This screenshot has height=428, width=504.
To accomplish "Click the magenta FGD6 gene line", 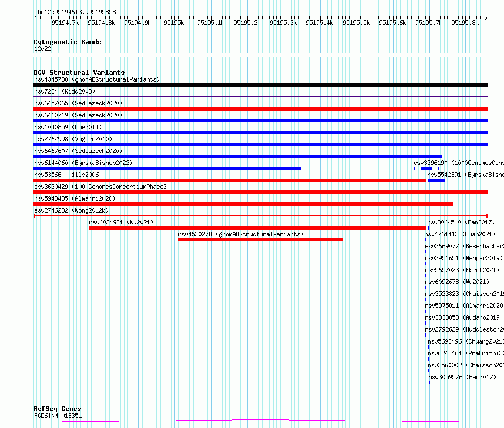I will click(x=260, y=421).
